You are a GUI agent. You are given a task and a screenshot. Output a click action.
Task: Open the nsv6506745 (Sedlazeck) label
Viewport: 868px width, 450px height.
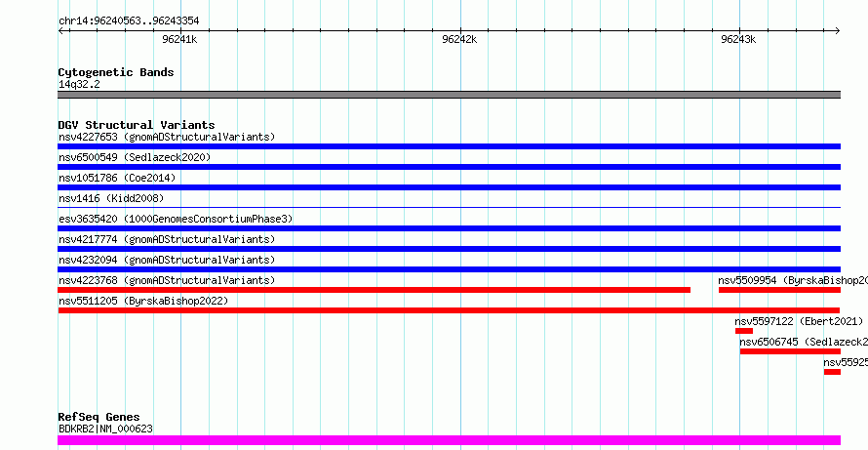(x=804, y=342)
